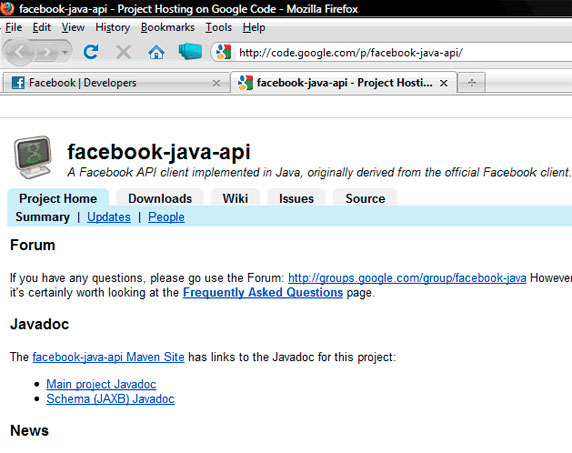Click the teal toolbar icon next to Home
This screenshot has height=453, width=572.
point(190,51)
